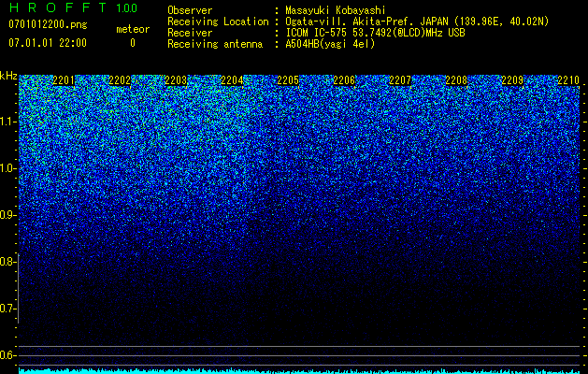The height and width of the screenshot is (374, 588).
Task: Click the Observer field label
Action: pyautogui.click(x=190, y=10)
